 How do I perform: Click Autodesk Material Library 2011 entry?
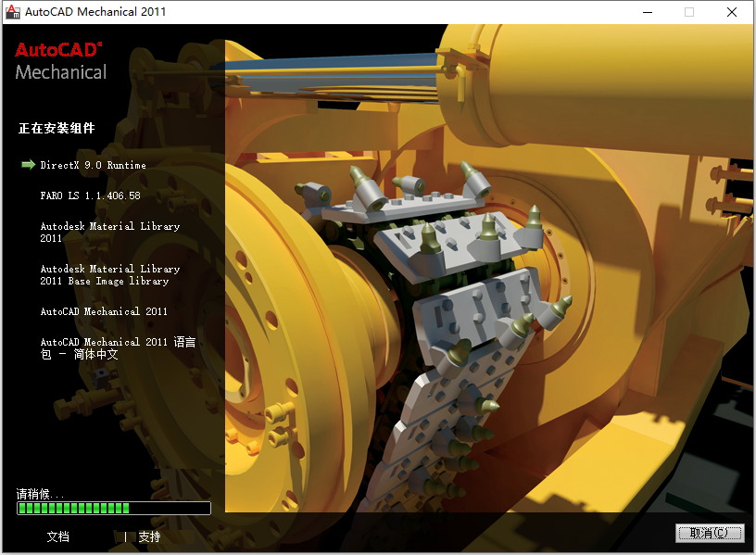(110, 232)
